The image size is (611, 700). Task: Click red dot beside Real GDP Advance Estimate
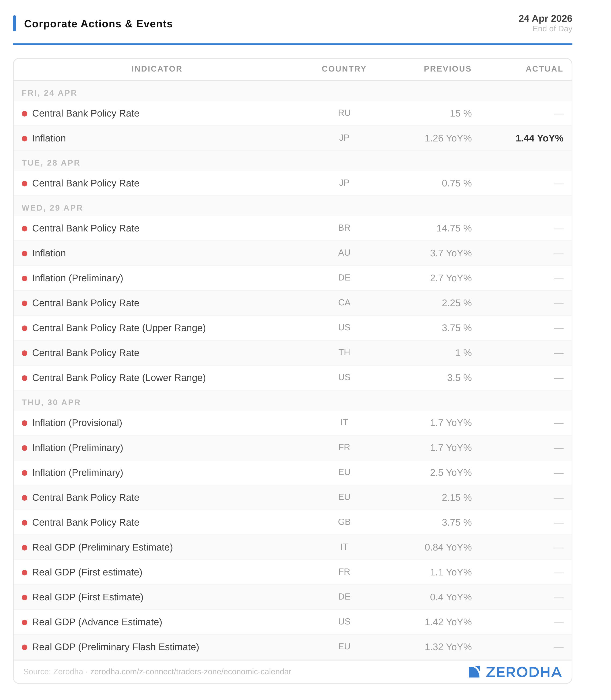point(25,622)
